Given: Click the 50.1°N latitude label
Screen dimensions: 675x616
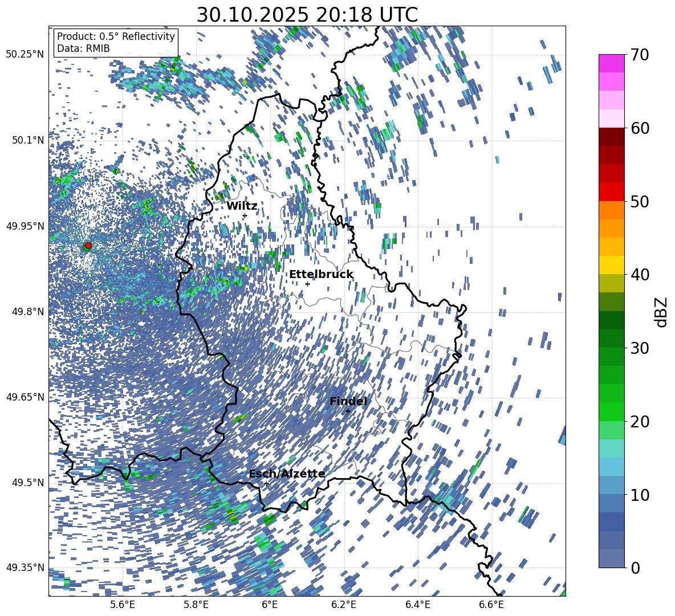Looking at the screenshot, I should tap(28, 140).
